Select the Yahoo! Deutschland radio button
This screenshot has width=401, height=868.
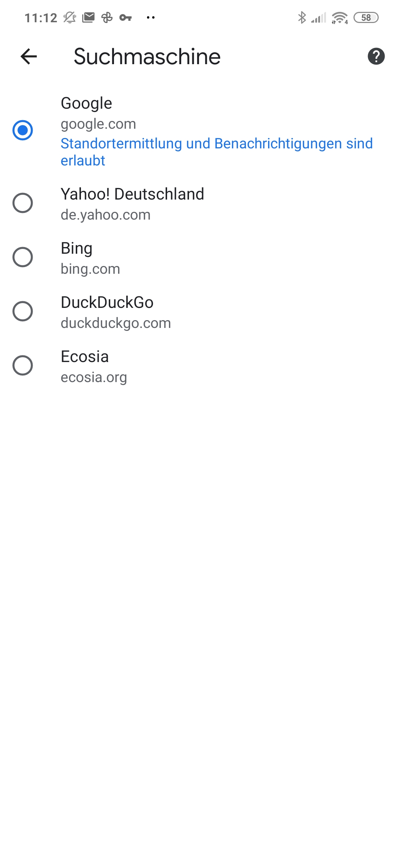[23, 203]
